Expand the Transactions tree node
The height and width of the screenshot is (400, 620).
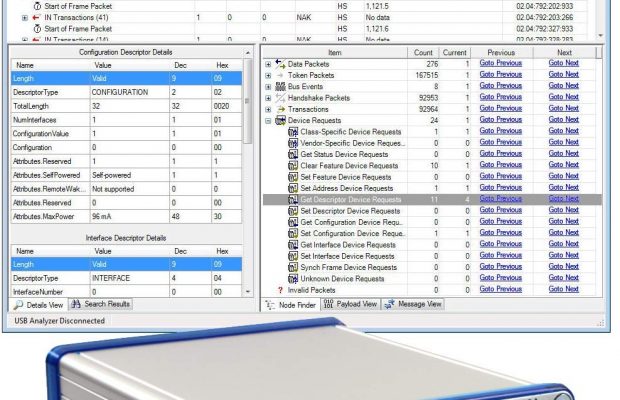coord(268,109)
